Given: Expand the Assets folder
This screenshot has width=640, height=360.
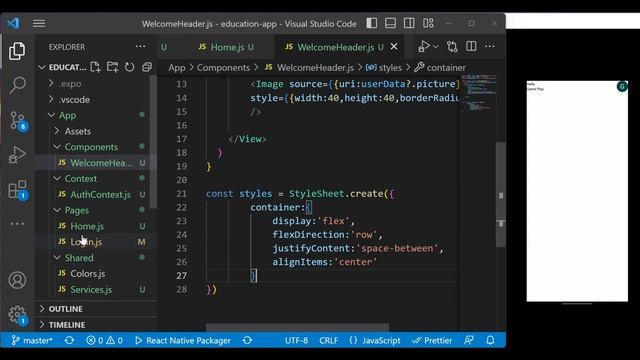Looking at the screenshot, I should click(73, 131).
